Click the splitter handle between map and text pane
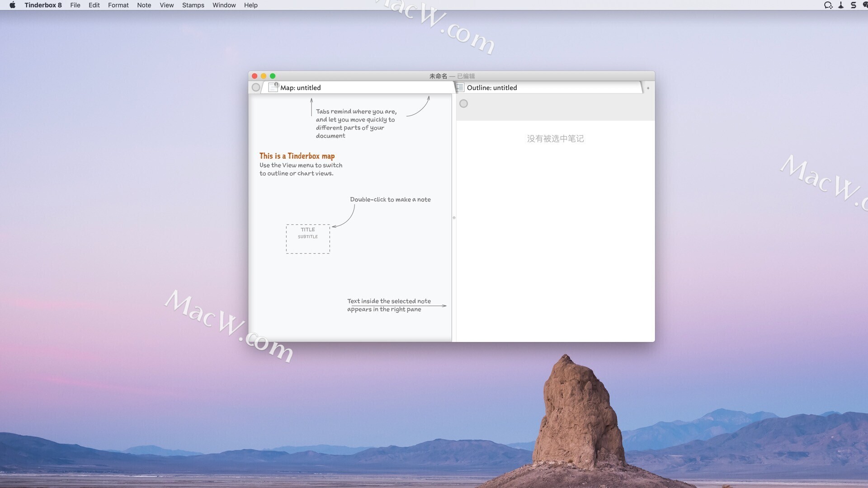 [x=454, y=218]
